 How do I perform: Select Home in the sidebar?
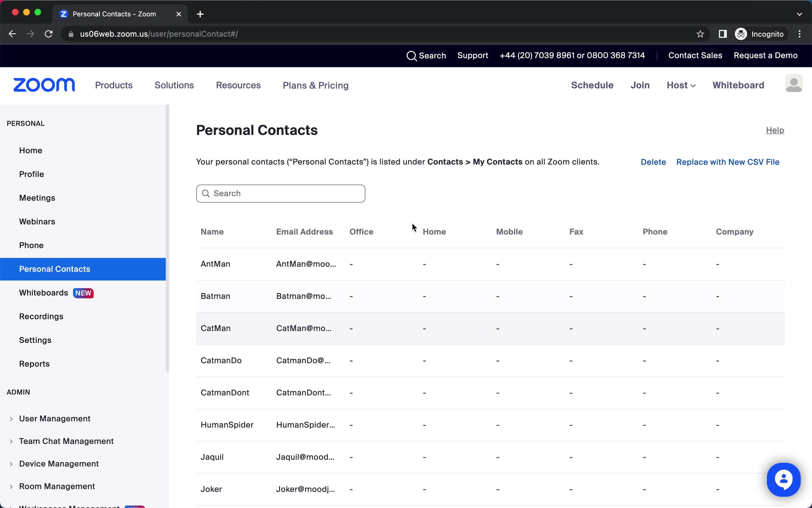[30, 150]
